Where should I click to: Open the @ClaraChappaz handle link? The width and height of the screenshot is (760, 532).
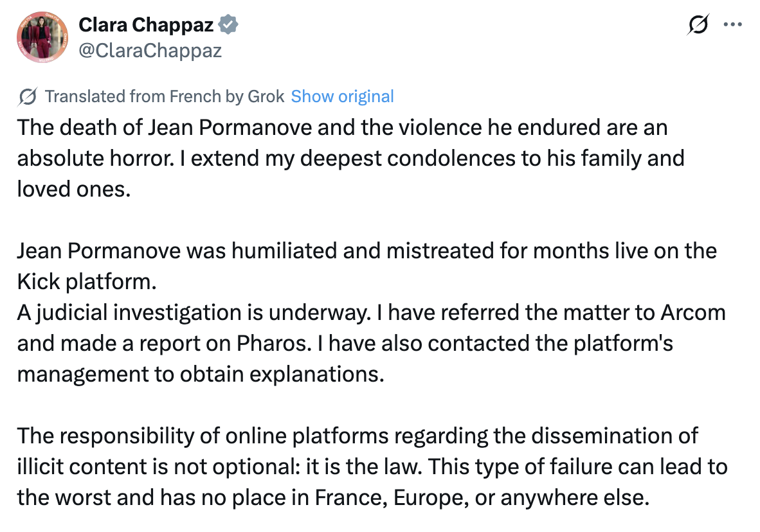150,50
